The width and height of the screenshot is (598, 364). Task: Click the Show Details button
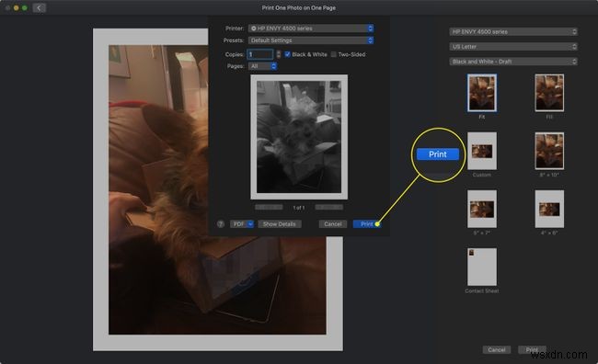click(279, 224)
